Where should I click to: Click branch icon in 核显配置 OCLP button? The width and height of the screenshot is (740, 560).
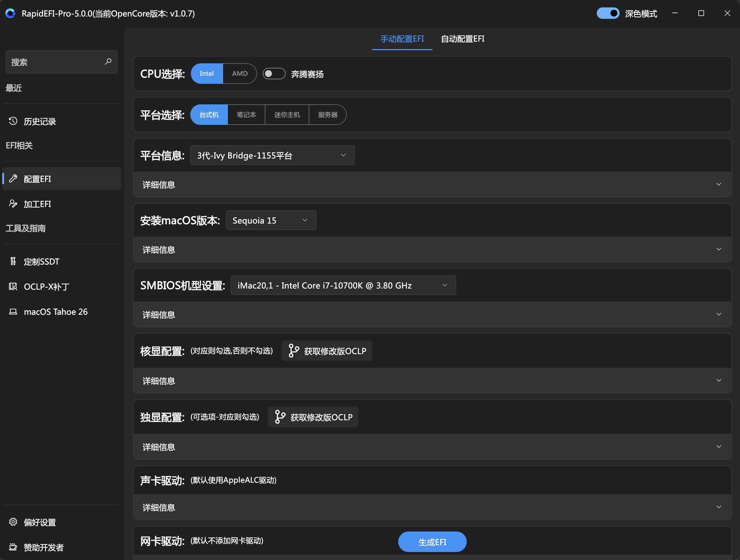click(293, 351)
